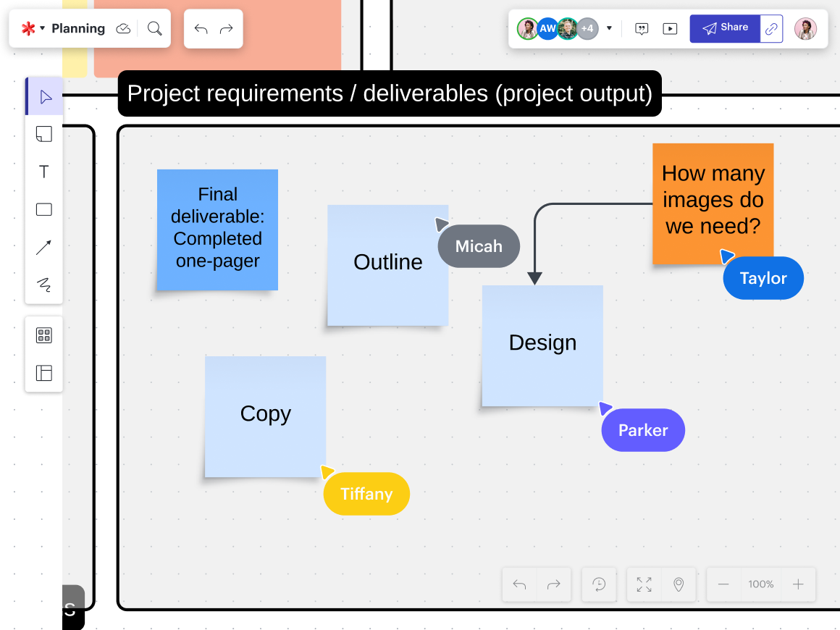Pick the arrow line tool

pyautogui.click(x=44, y=248)
